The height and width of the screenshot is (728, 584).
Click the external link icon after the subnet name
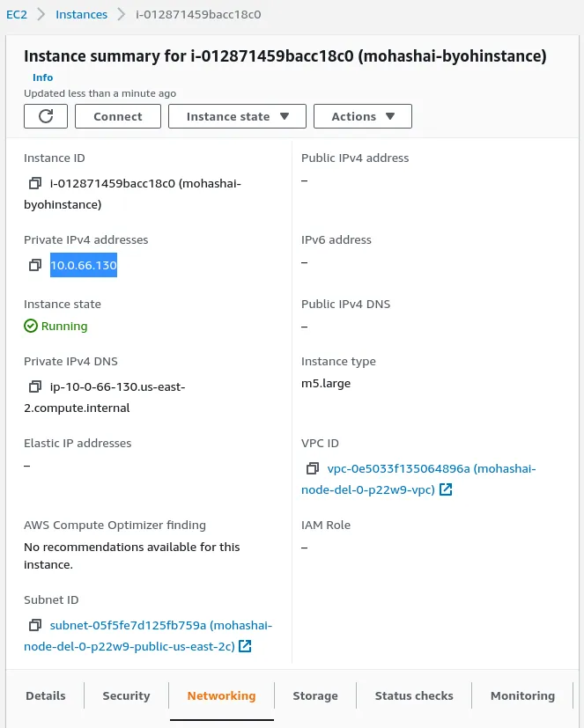[246, 646]
